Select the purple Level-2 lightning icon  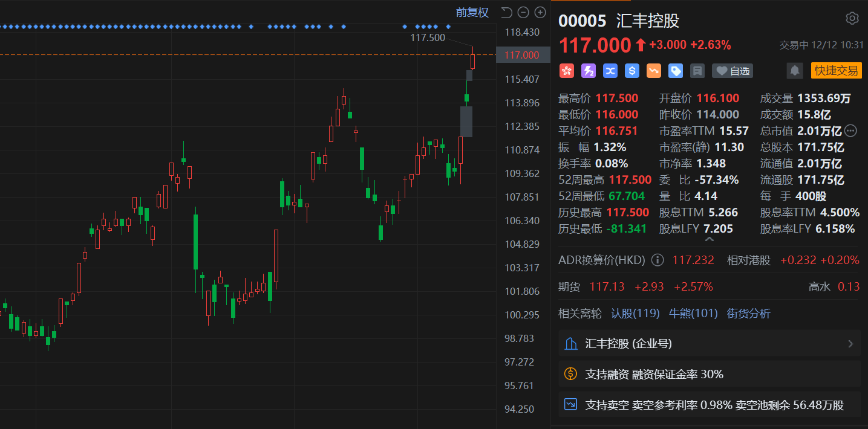[x=588, y=71]
